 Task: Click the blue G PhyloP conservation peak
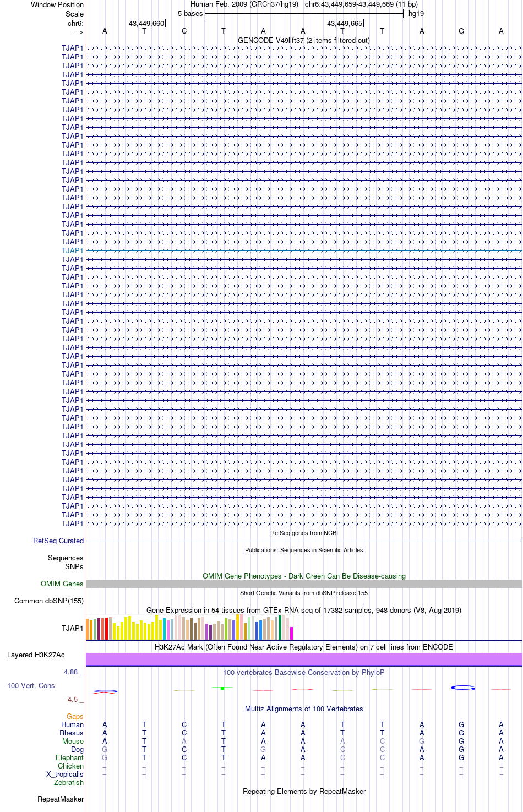tap(462, 688)
